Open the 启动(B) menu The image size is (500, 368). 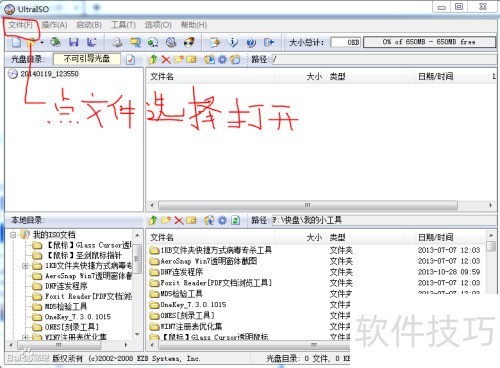click(89, 25)
